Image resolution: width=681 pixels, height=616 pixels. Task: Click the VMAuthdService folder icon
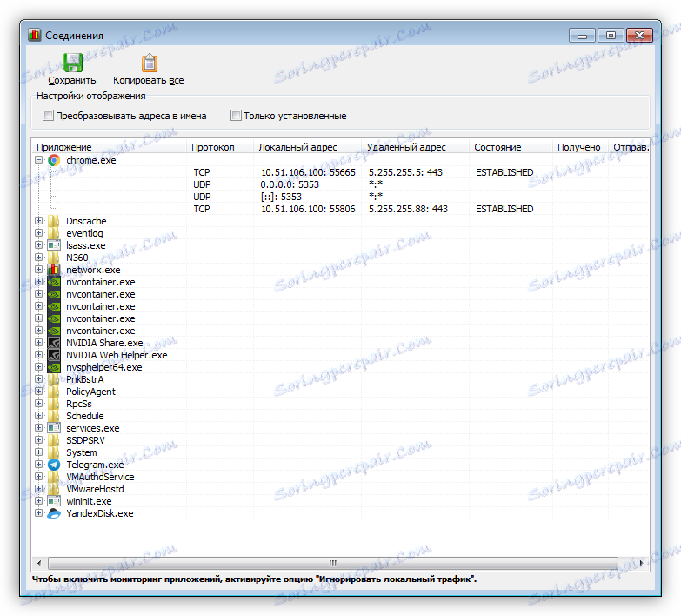(x=54, y=477)
